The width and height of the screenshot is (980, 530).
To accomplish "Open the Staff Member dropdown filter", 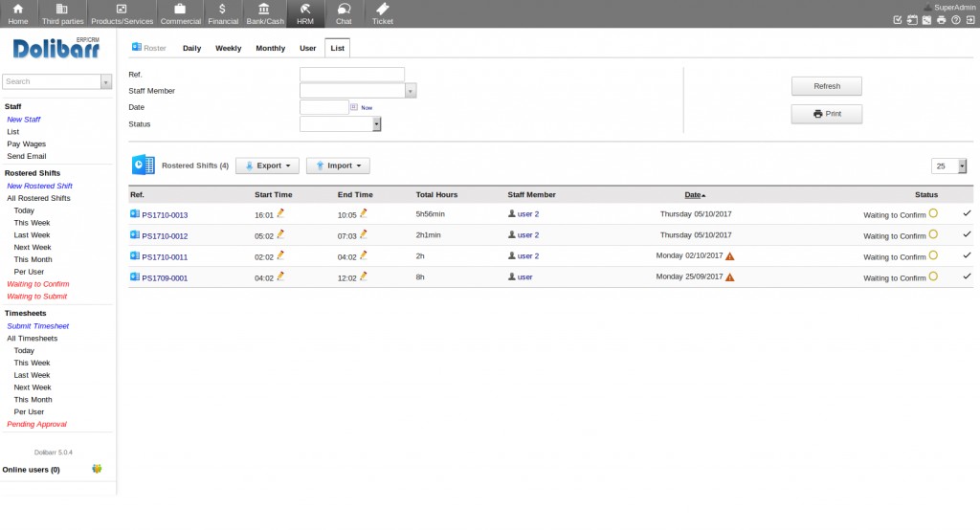I will click(x=358, y=91).
